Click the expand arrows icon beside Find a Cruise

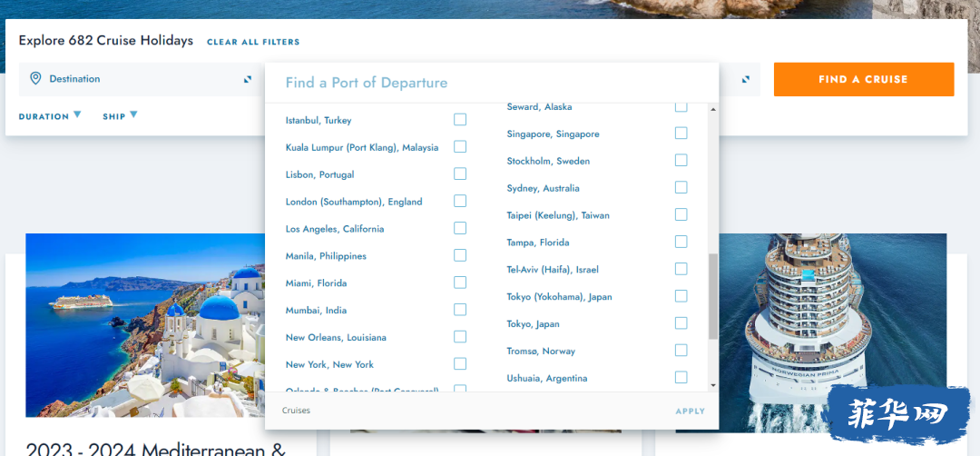(x=746, y=79)
